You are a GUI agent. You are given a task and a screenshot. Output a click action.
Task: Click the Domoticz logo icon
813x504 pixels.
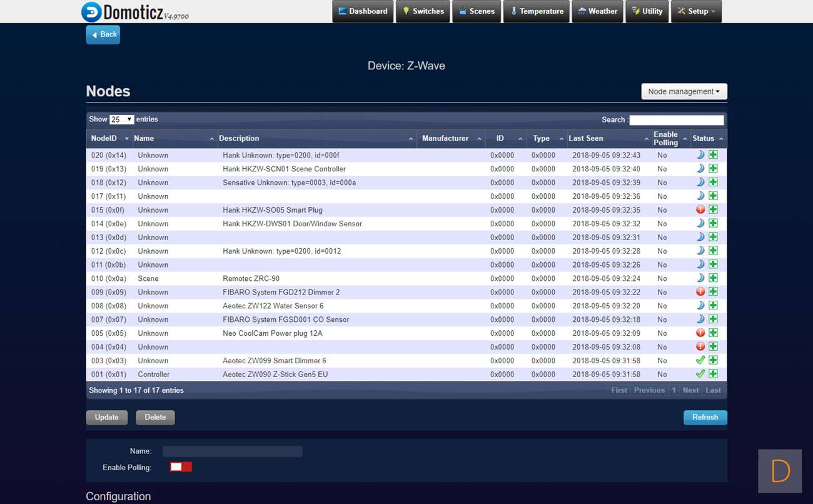coord(91,12)
